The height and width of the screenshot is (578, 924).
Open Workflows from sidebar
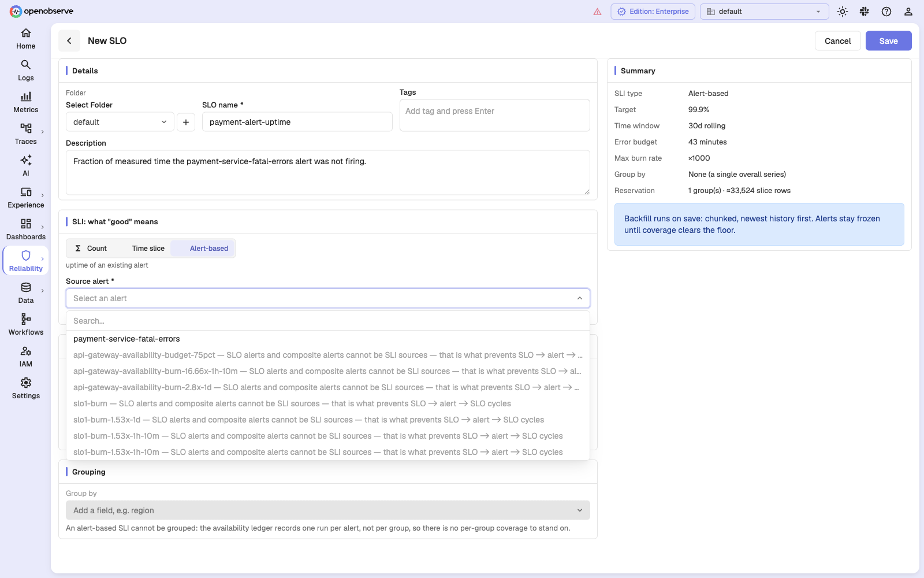tap(25, 325)
